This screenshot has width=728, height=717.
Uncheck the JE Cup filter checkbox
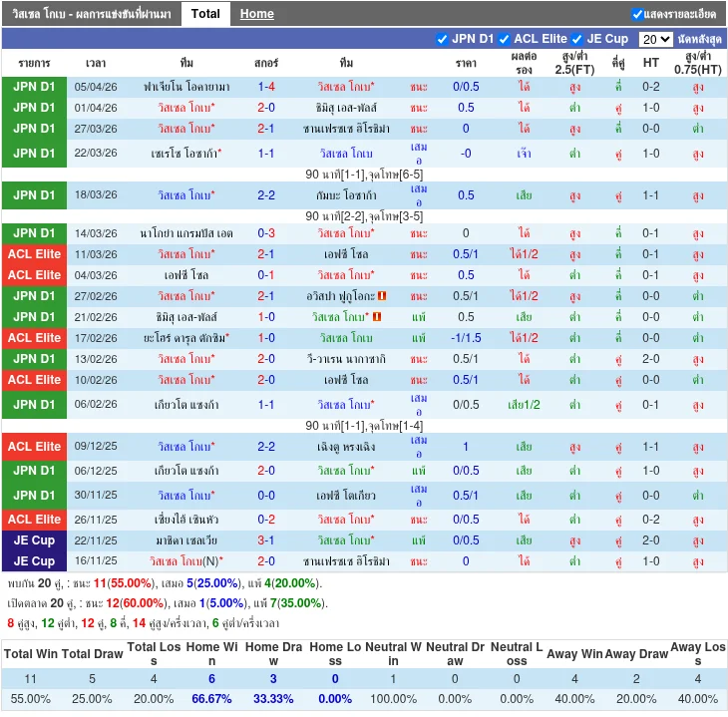click(x=576, y=39)
